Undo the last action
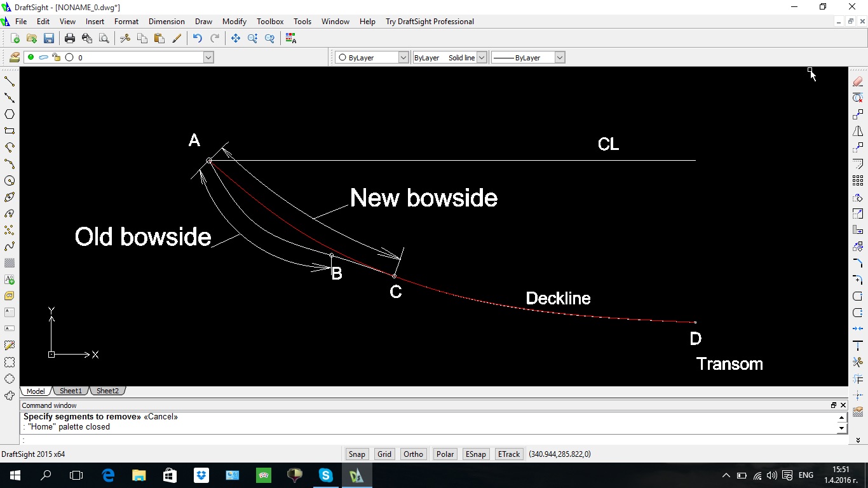 (x=198, y=39)
